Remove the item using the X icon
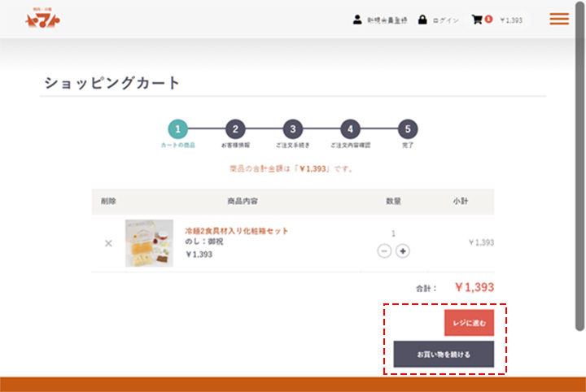Viewport: 586px width, 392px height. click(108, 243)
